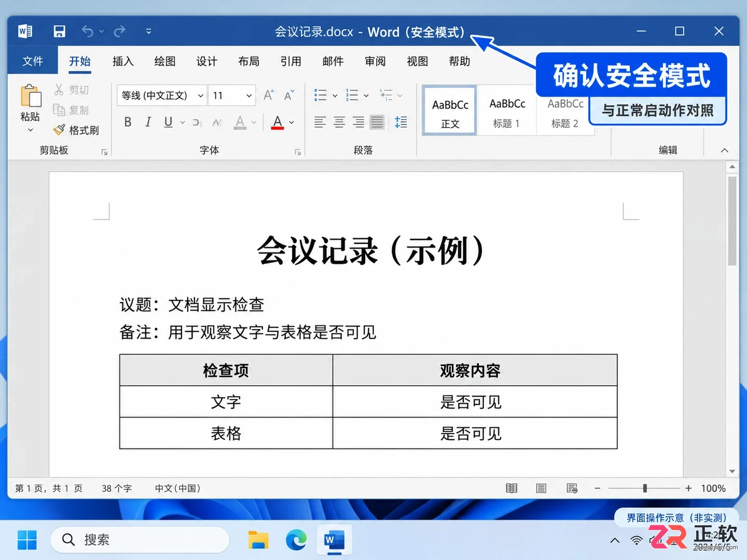Viewport: 747px width, 560px height.
Task: Open the 剪贴板 dialog launcher
Action: click(x=104, y=152)
